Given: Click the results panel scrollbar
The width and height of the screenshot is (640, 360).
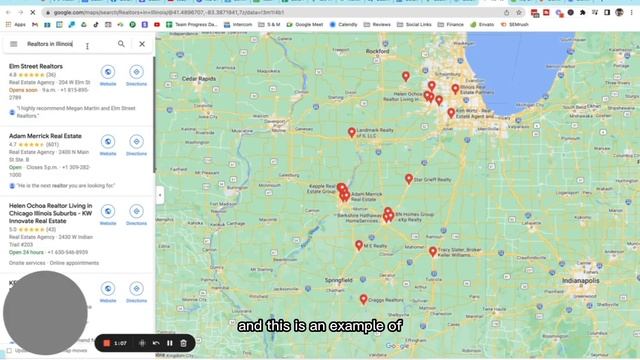Looking at the screenshot, I should (x=154, y=114).
